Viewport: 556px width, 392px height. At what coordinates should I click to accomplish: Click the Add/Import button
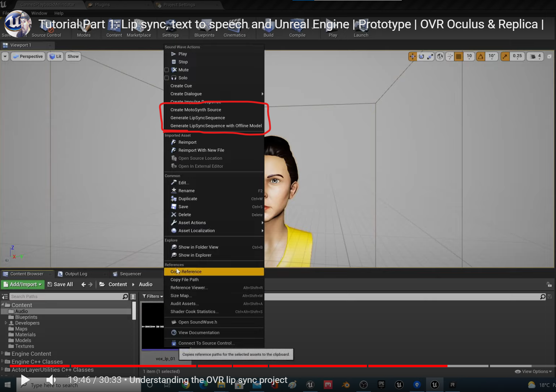(x=23, y=285)
